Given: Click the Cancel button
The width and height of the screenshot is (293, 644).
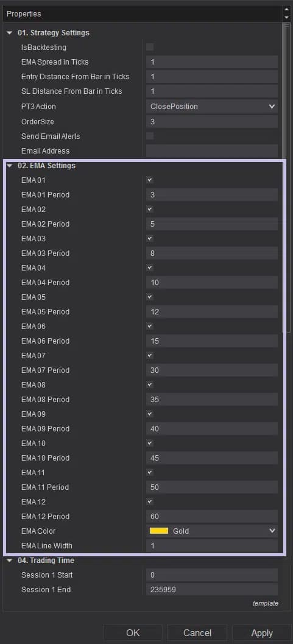Looking at the screenshot, I should pyautogui.click(x=197, y=633).
